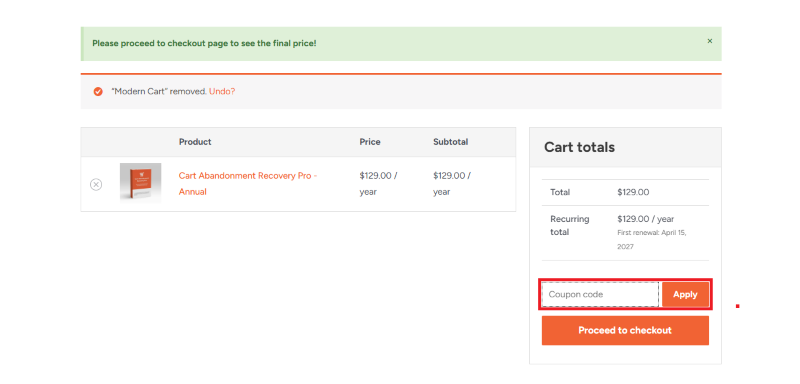Focus the Coupon code field
The height and width of the screenshot is (384, 800).
[x=600, y=294]
